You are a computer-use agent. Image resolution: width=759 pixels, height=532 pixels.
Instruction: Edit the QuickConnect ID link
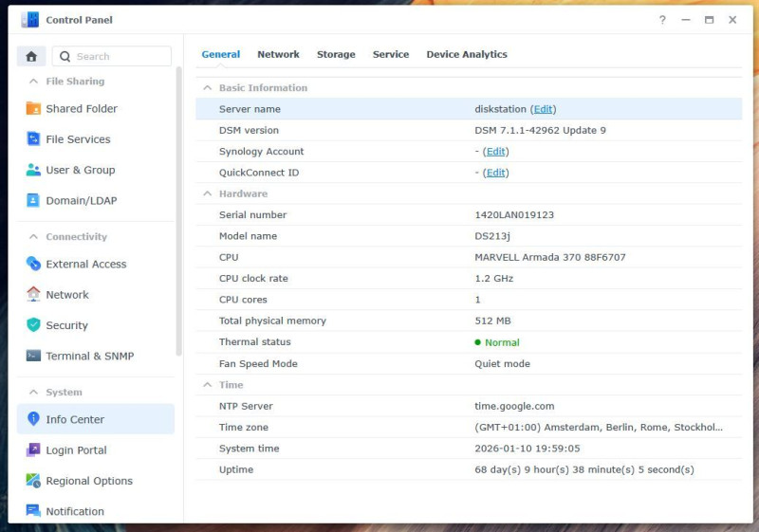pyautogui.click(x=495, y=173)
